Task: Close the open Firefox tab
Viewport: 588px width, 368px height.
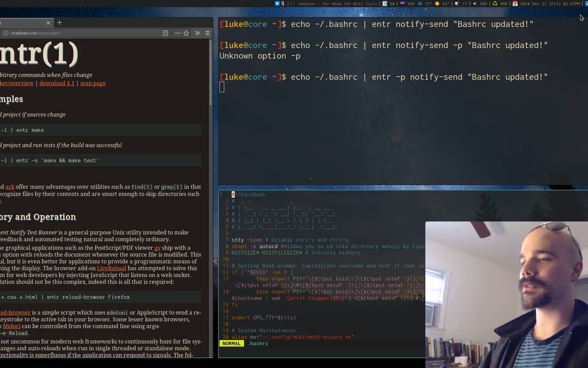Action: click(48, 23)
